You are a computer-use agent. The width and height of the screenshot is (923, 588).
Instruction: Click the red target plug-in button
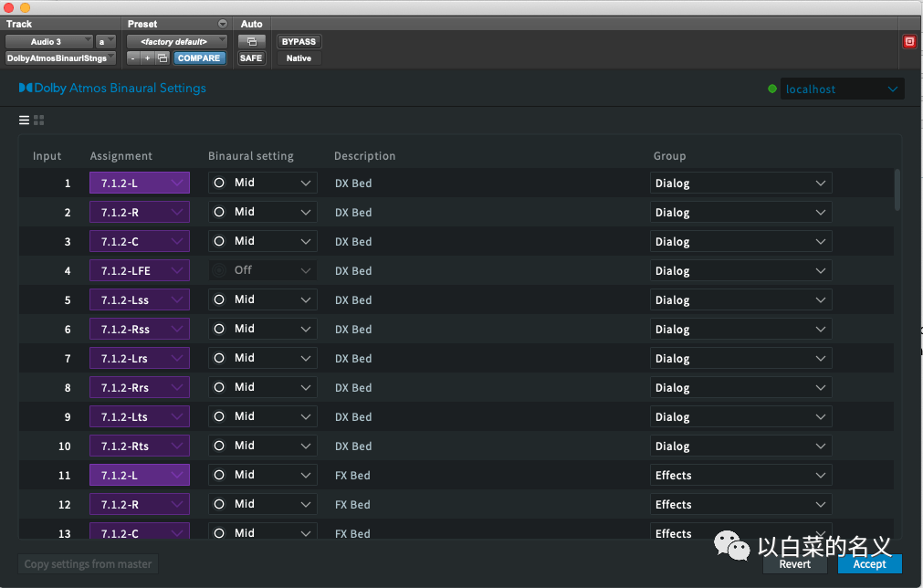click(909, 41)
